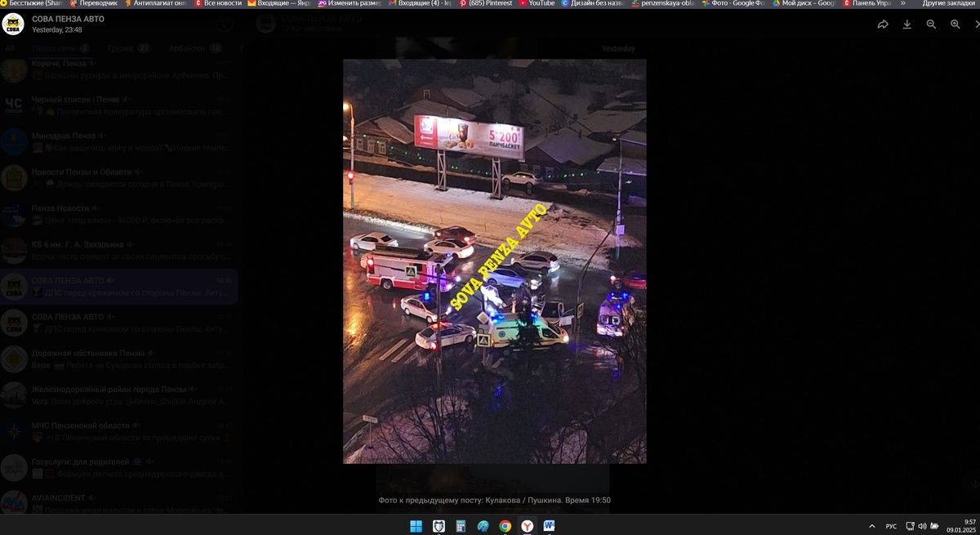
Task: Zoom in on the photo
Action: pyautogui.click(x=955, y=25)
